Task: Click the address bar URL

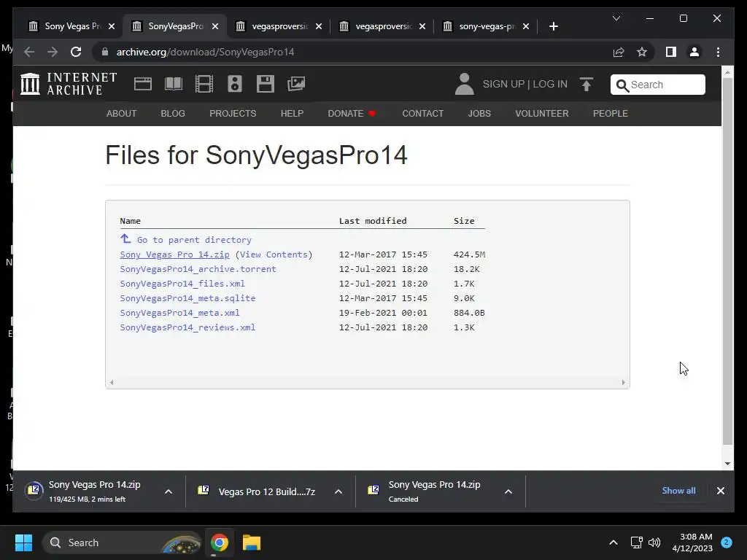Action: pyautogui.click(x=205, y=52)
